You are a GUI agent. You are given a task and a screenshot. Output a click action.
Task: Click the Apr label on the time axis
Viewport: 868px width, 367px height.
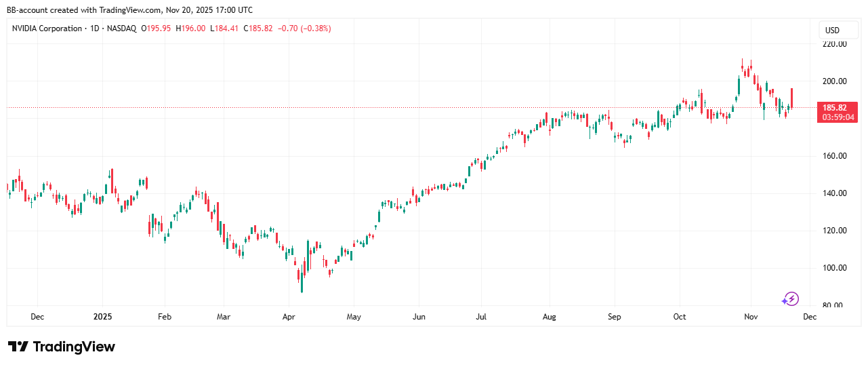click(x=289, y=317)
